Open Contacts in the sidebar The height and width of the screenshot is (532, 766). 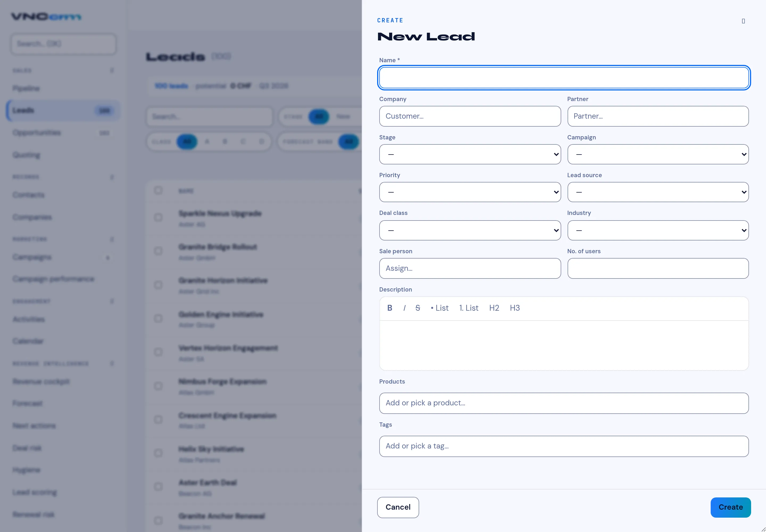[63, 195]
